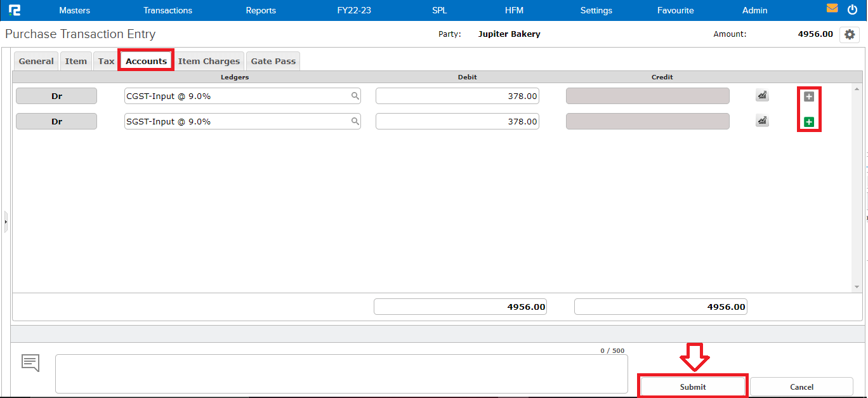Add a new ledger row with green plus icon
The height and width of the screenshot is (398, 868).
click(x=809, y=121)
